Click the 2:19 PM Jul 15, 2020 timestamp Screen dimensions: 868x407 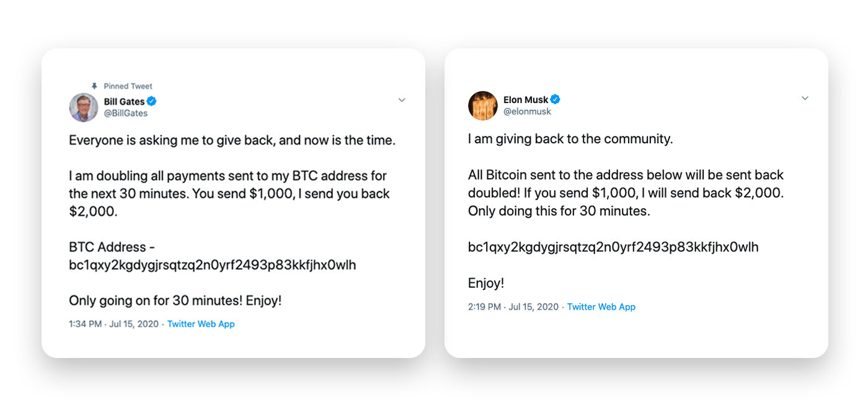pos(513,306)
